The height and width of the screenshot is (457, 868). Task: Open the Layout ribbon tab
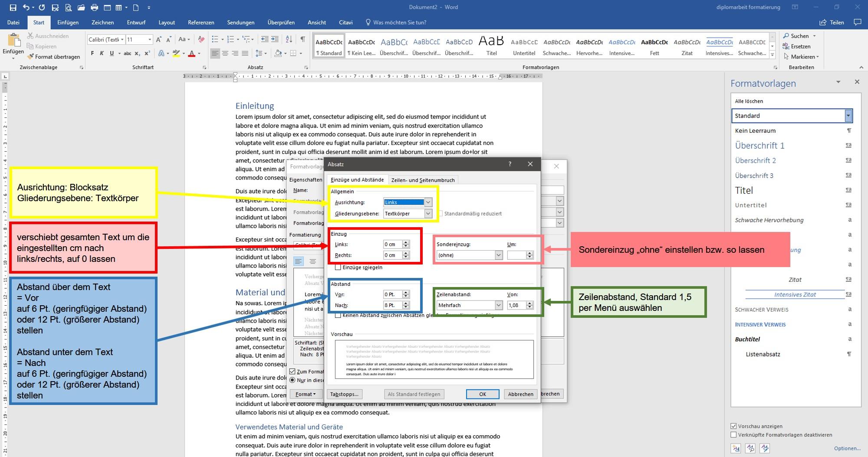tap(167, 23)
